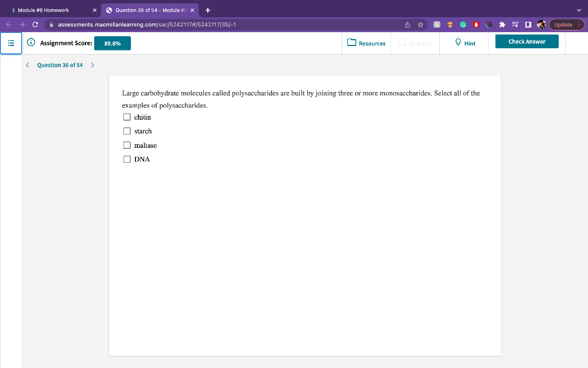Open the Resources folder panel
The image size is (588, 368).
(366, 41)
